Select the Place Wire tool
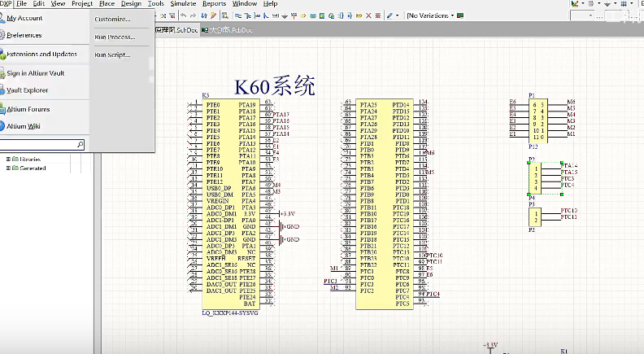This screenshot has width=644, height=354. tap(237, 15)
